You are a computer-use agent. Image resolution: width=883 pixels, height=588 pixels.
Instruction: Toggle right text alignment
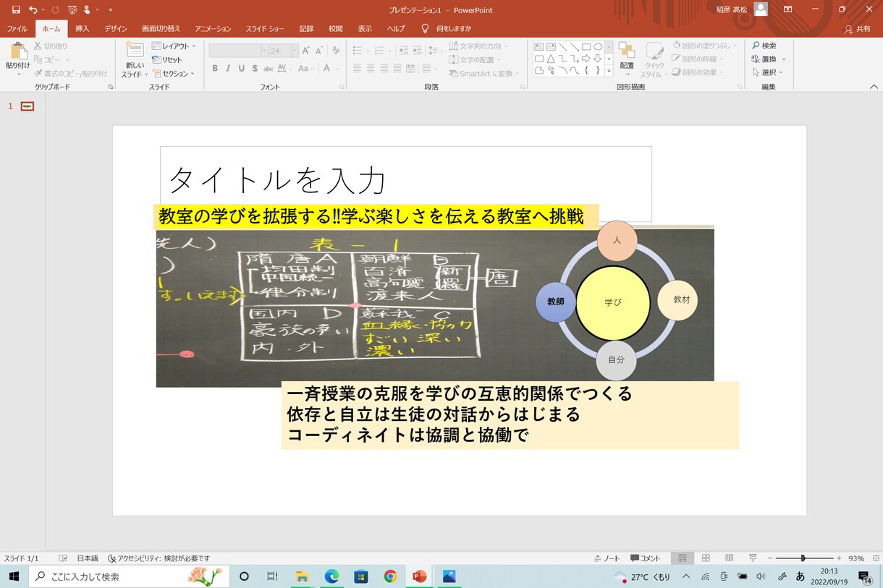pos(384,69)
